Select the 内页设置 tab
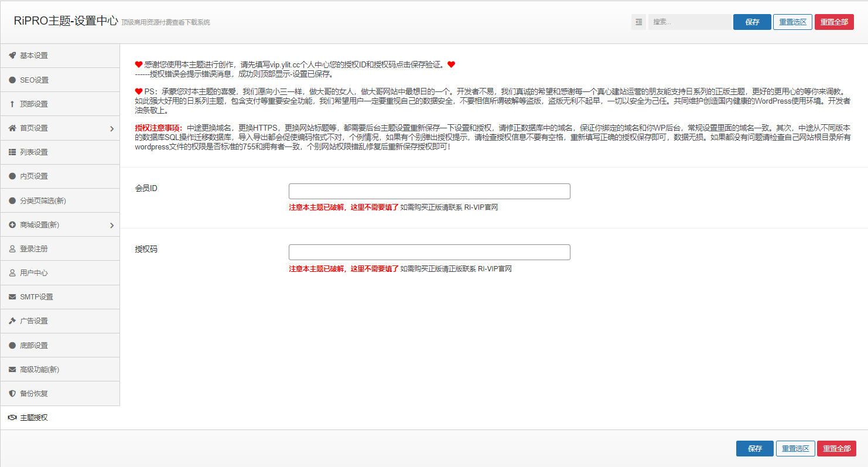Viewport: 868px width, 467px height. 60,176
